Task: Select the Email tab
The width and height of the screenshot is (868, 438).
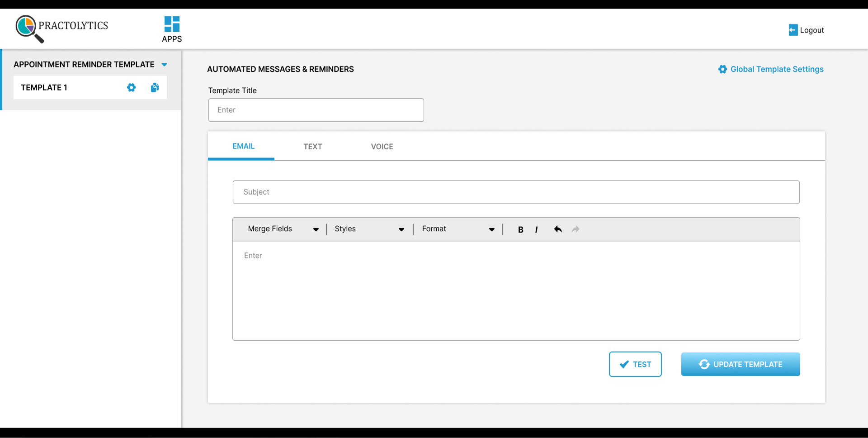Action: (243, 146)
